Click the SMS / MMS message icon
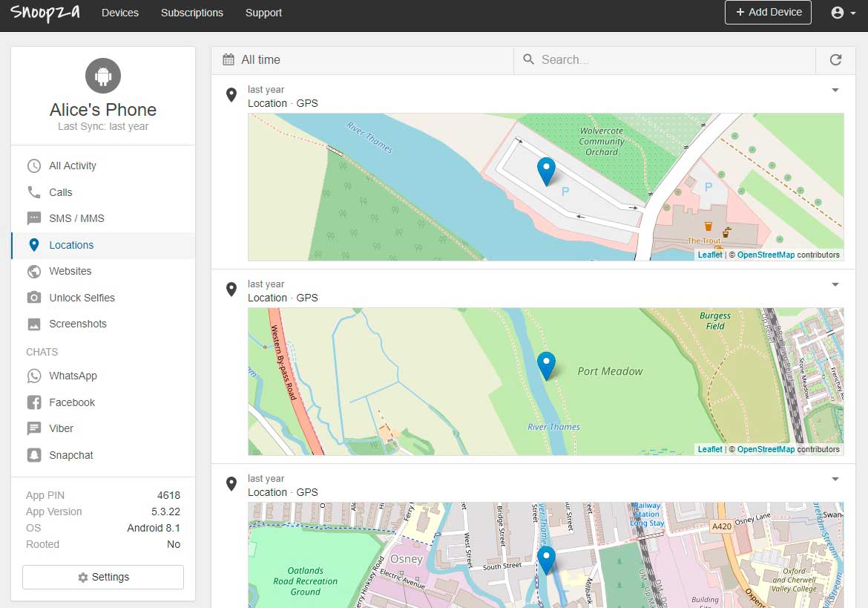Screen dimensions: 868x608 [x=34, y=218]
